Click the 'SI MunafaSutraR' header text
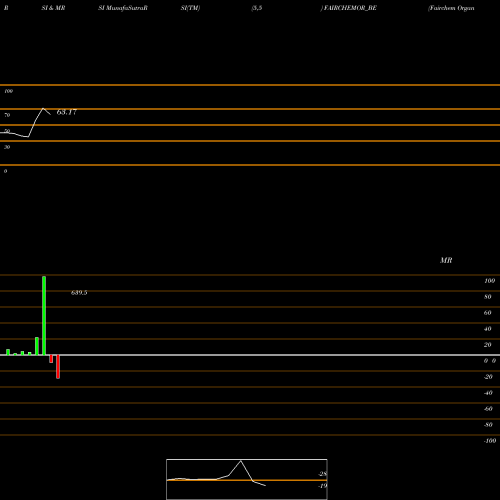Viewport: 500px width, 500px height. pos(123,8)
